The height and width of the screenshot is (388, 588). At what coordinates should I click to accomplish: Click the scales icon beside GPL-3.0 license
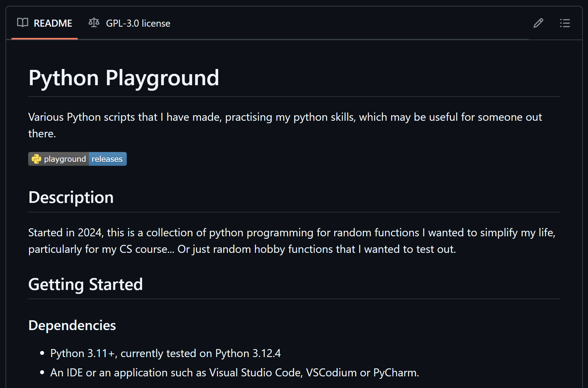[x=94, y=23]
